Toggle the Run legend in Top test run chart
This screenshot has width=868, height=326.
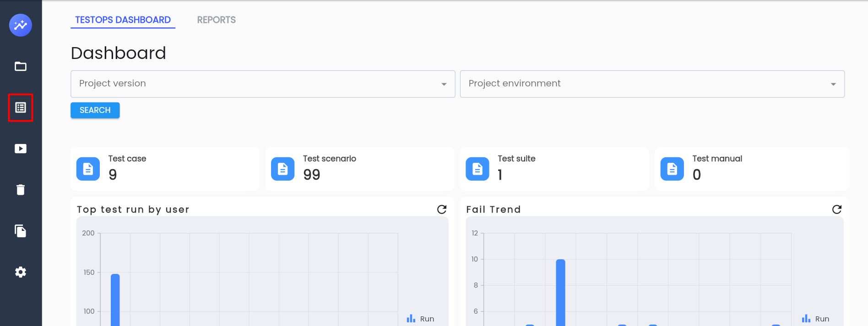point(420,319)
